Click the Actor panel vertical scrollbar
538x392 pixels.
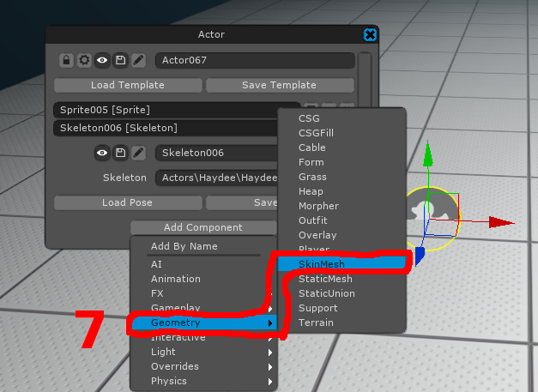tap(365, 80)
